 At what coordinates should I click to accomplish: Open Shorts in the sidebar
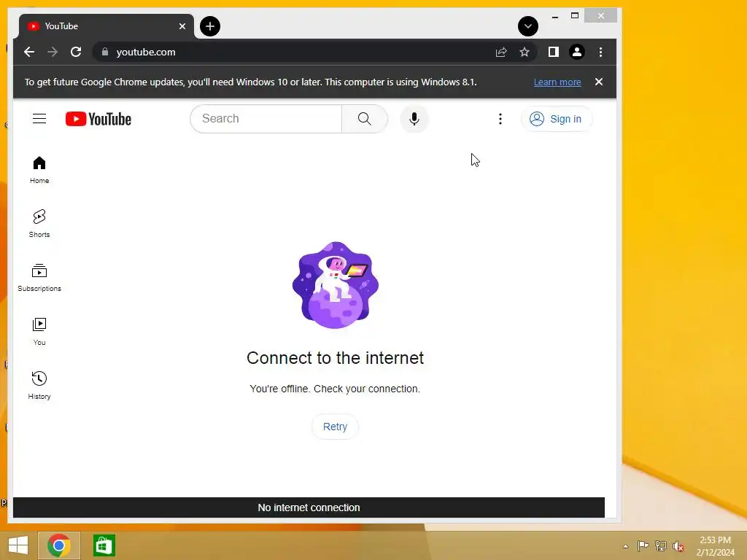click(39, 224)
